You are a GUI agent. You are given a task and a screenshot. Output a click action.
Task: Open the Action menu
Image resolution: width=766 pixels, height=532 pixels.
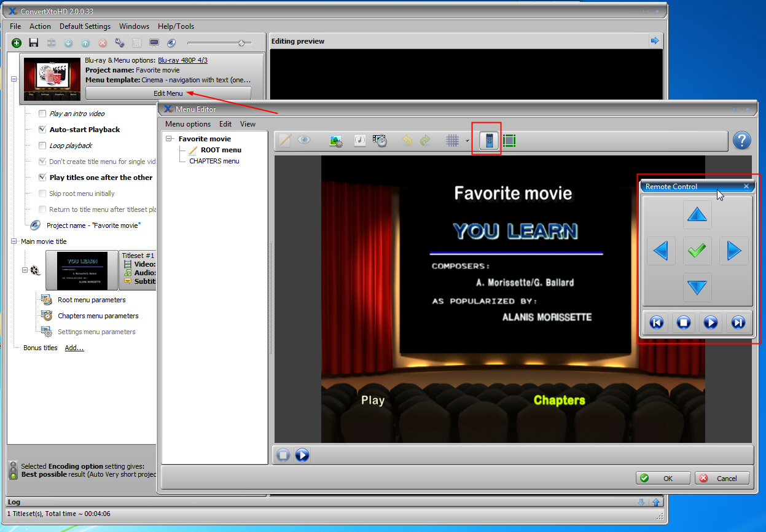tap(40, 26)
